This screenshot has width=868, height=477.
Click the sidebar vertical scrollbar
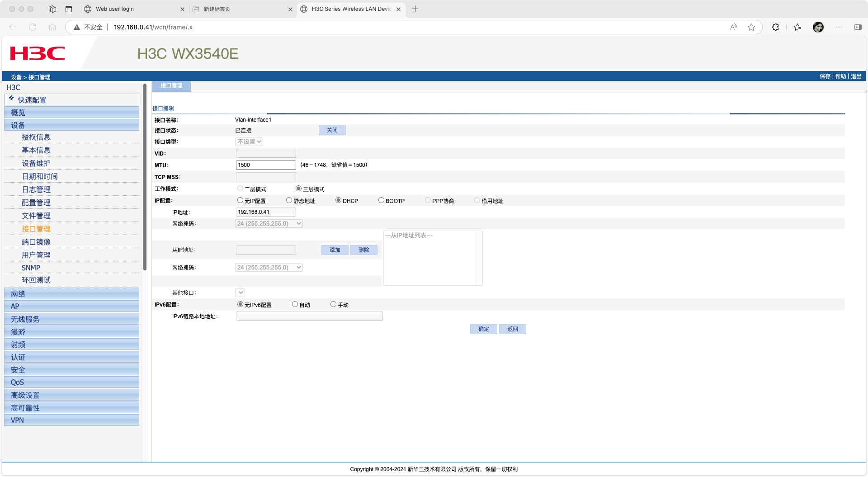pyautogui.click(x=145, y=176)
